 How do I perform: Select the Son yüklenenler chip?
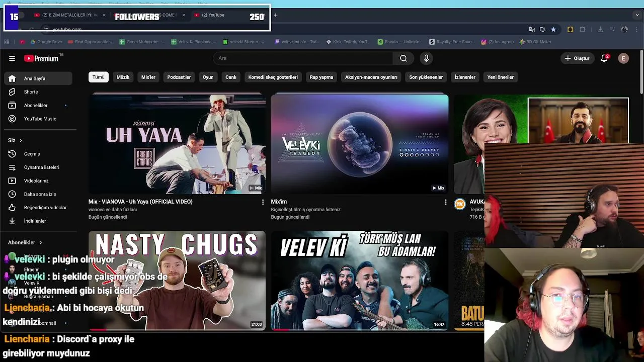click(426, 77)
